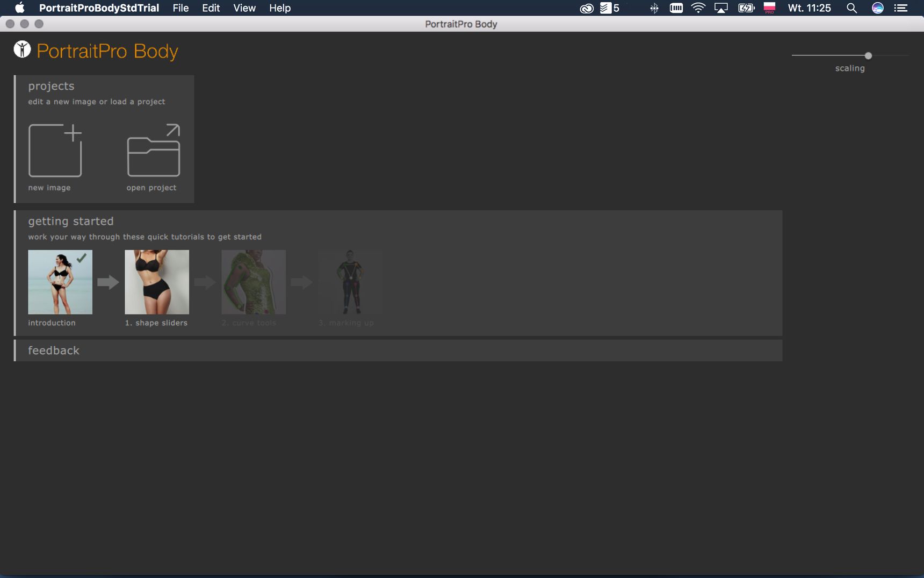The width and height of the screenshot is (924, 578).
Task: Click the 'scaling' label
Action: pos(850,68)
